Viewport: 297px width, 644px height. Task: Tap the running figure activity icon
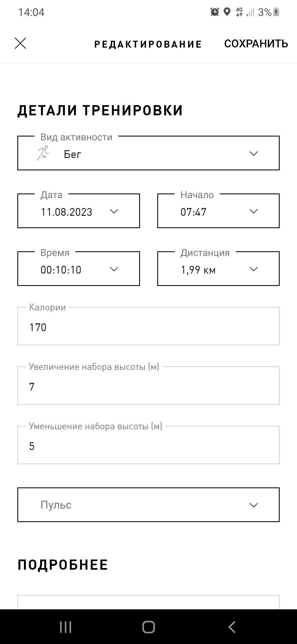pos(43,153)
